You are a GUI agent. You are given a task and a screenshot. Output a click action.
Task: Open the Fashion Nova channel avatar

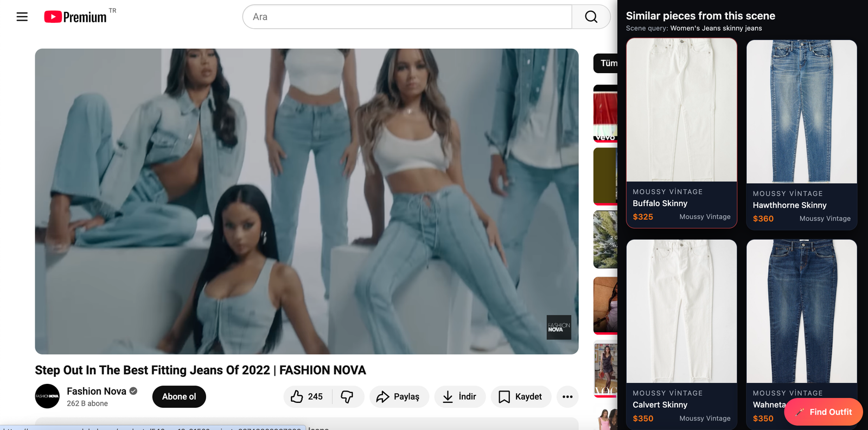(47, 396)
